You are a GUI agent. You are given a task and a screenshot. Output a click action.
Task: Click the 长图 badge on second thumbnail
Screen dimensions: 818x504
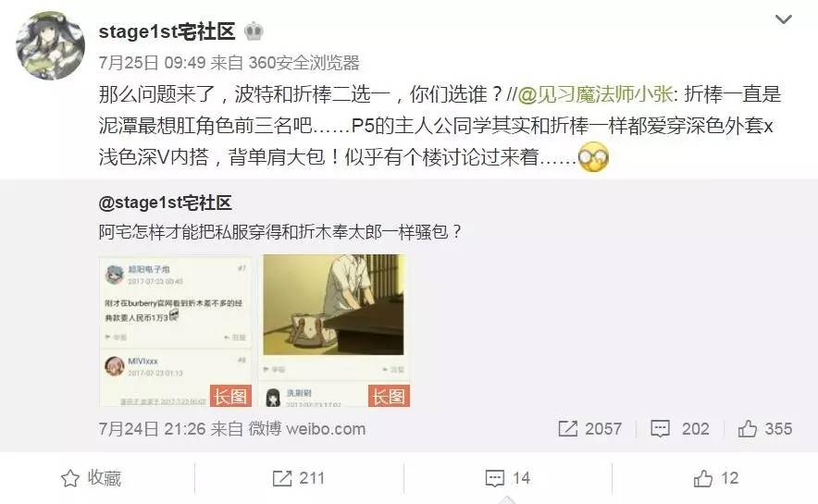click(390, 396)
